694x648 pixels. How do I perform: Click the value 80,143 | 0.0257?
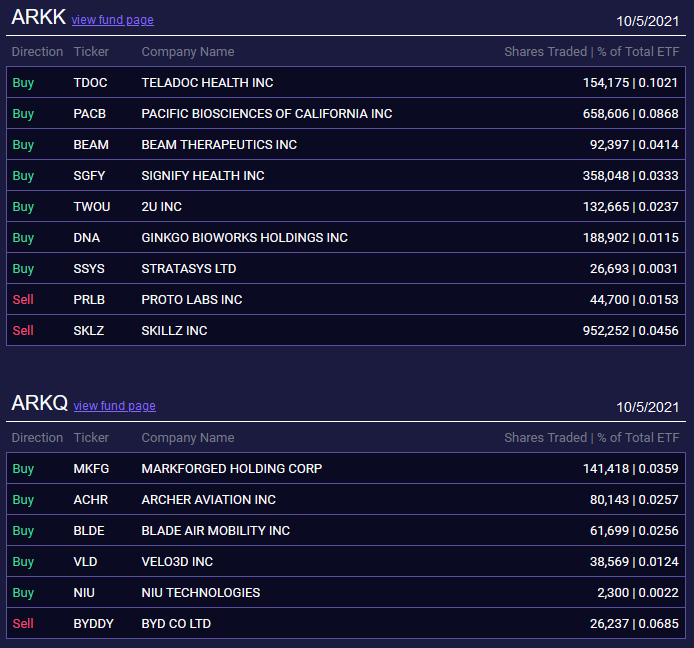(634, 500)
